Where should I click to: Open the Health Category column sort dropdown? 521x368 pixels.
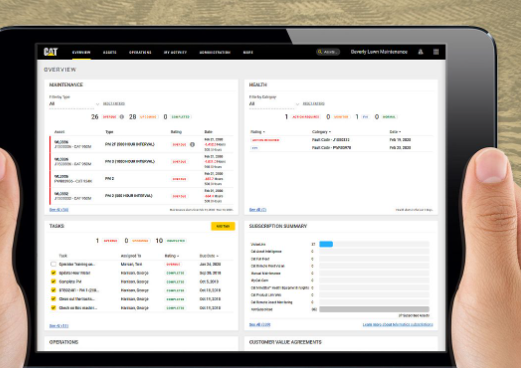(330, 132)
